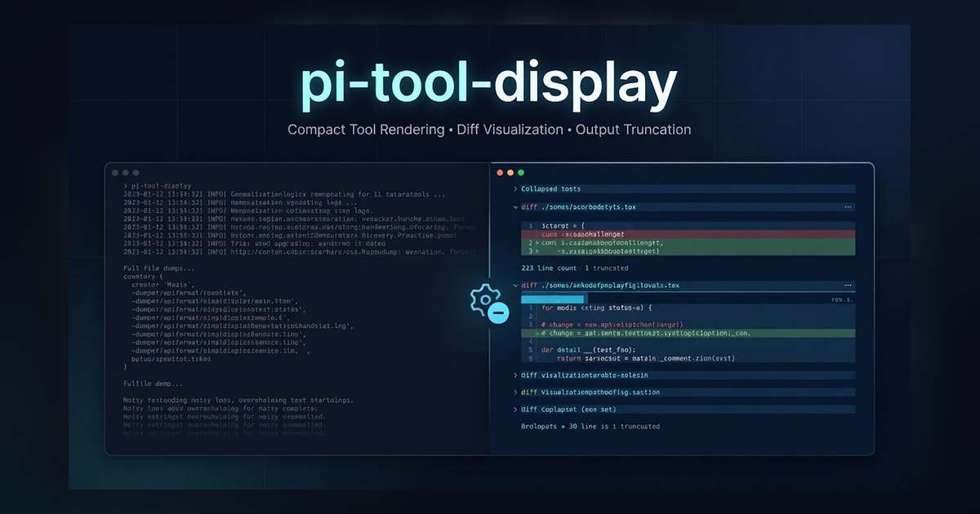Click the "for modis" line numbered 1 in the second diff
Viewport: 980px width, 514px height.
(x=595, y=308)
